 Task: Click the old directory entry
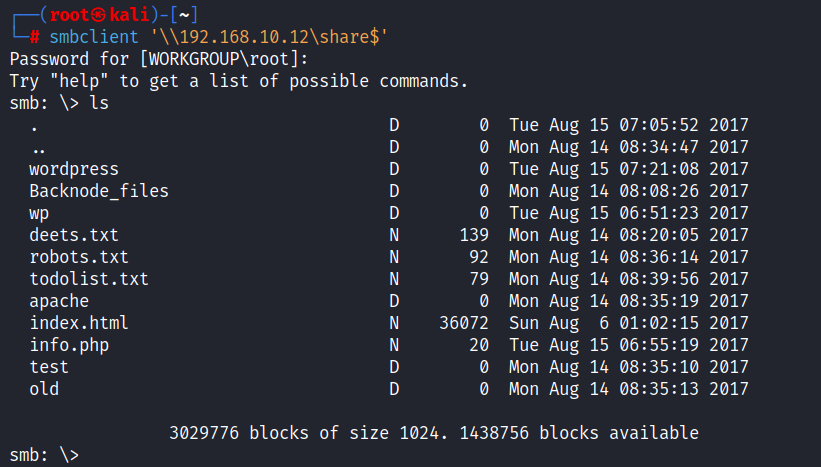click(x=44, y=389)
